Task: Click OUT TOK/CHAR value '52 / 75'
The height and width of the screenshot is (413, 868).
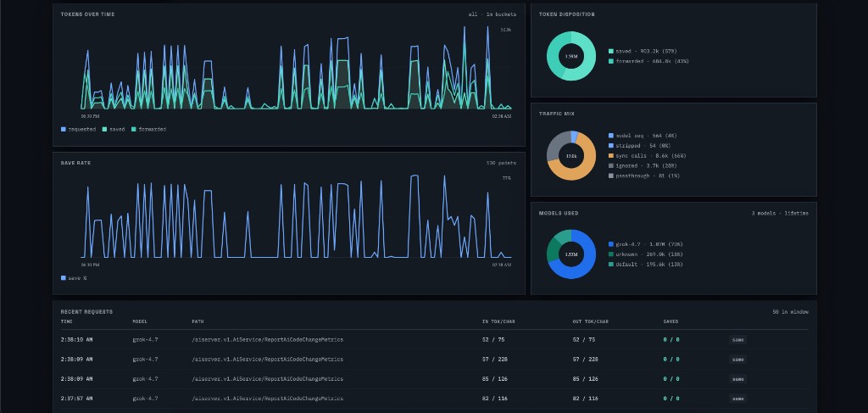Action: (x=583, y=339)
